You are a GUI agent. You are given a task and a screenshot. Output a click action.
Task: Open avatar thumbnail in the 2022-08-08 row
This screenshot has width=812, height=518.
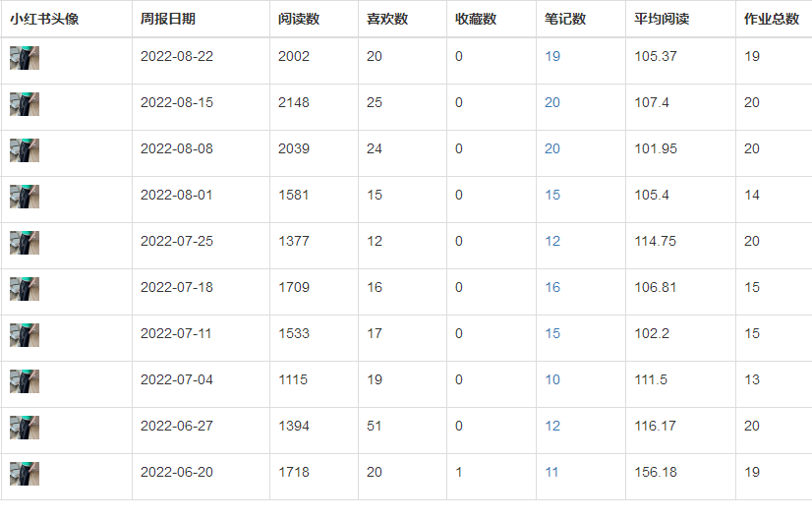point(25,150)
